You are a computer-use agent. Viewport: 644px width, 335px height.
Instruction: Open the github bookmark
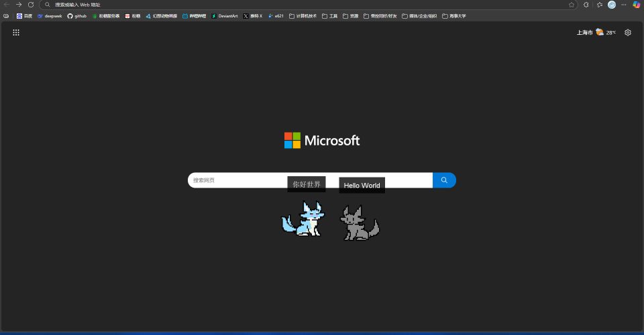[x=76, y=15]
